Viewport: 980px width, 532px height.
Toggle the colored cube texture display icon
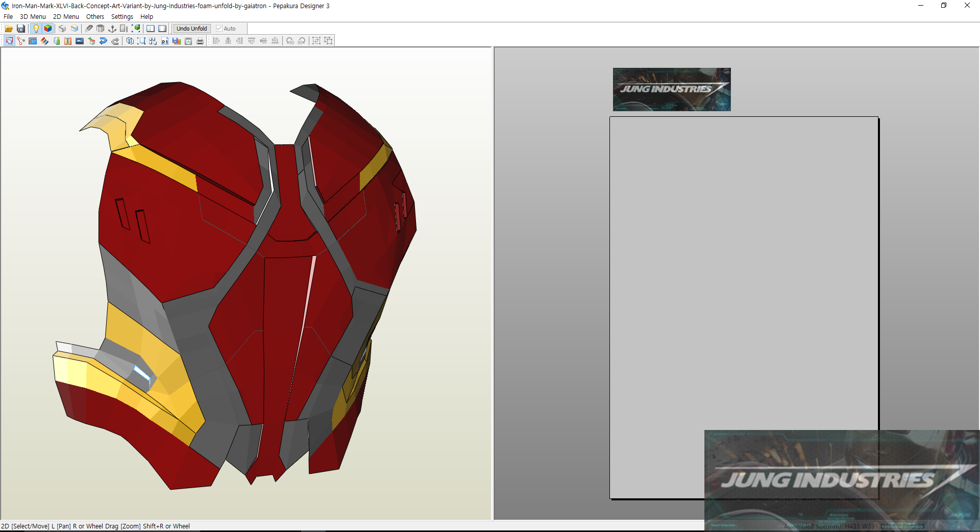(x=48, y=29)
